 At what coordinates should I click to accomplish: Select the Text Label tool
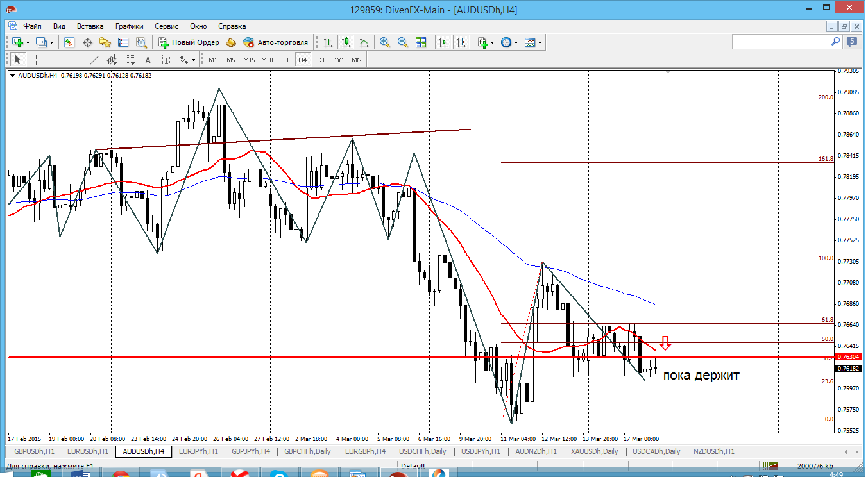pos(166,60)
